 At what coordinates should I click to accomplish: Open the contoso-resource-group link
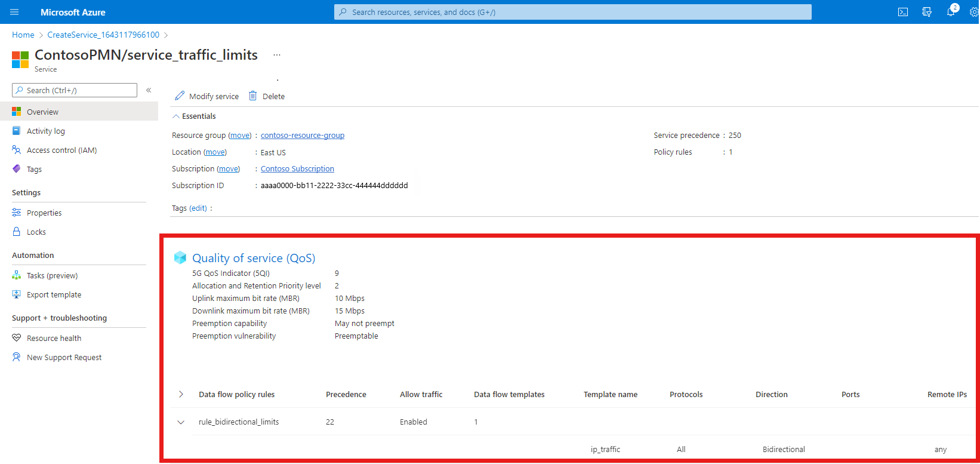[302, 136]
